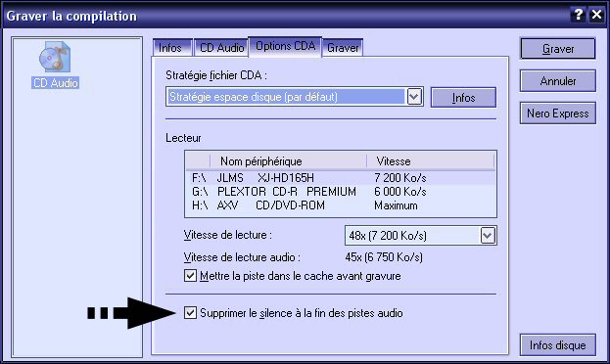Screen dimensions: 610x364
Task: Click the help question mark icon
Action: [578, 15]
